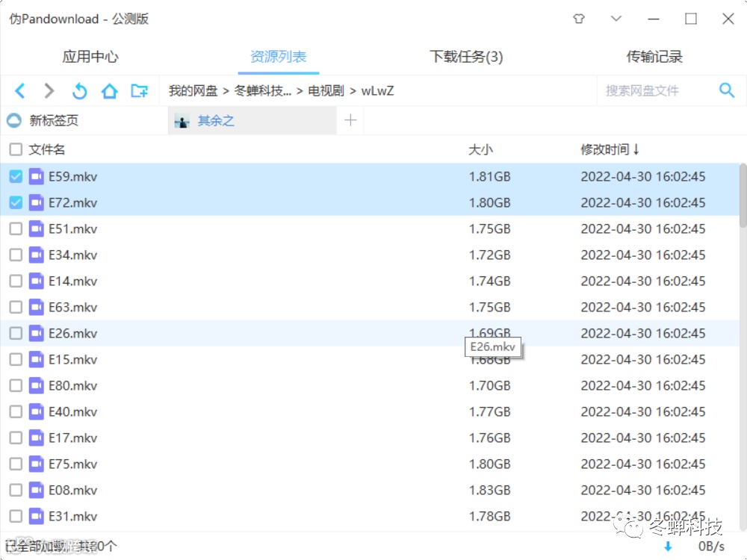Click video icon of E80.mkv

(x=36, y=386)
